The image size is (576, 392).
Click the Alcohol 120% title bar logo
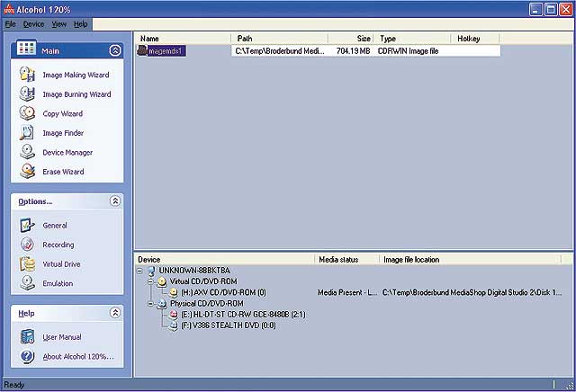[9, 9]
